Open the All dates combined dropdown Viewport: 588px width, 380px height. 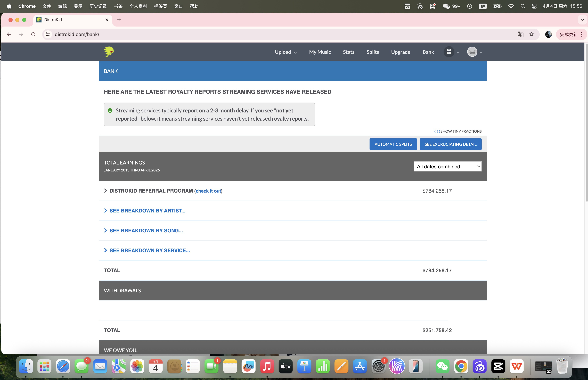point(447,167)
